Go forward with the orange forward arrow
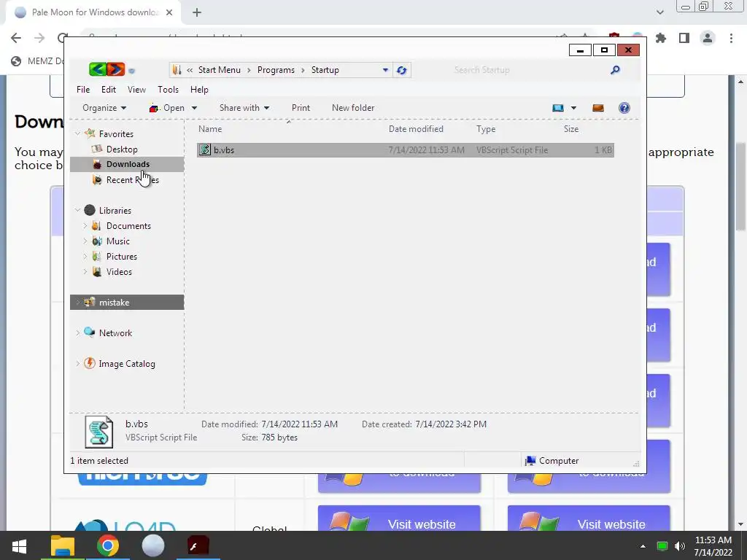 116,69
